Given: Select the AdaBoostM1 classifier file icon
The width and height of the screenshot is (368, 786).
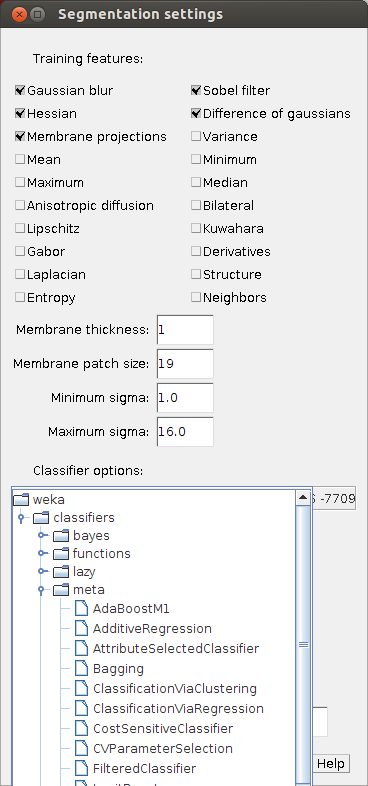Looking at the screenshot, I should (x=81, y=609).
